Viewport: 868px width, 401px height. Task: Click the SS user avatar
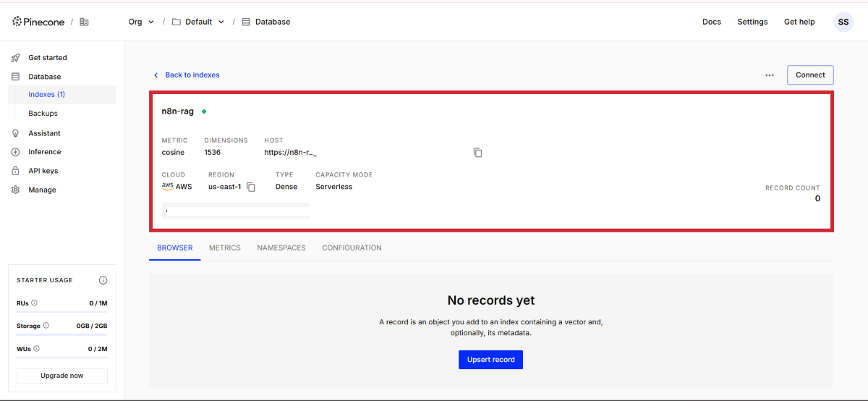[843, 22]
